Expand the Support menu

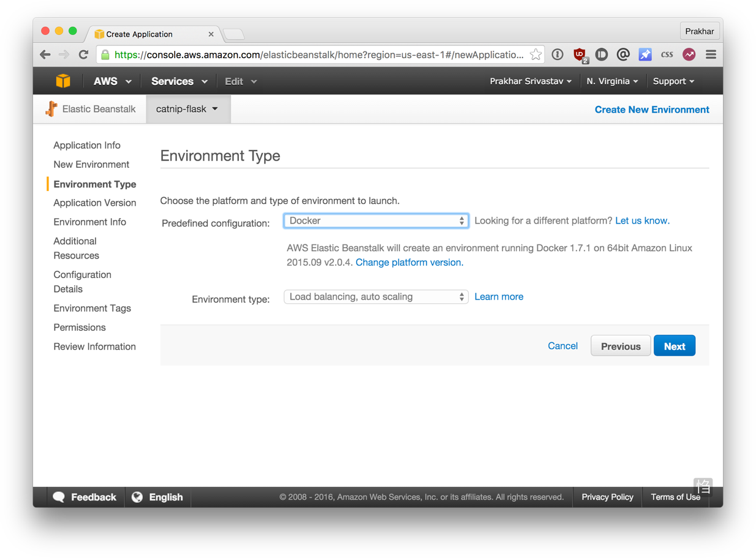[673, 81]
